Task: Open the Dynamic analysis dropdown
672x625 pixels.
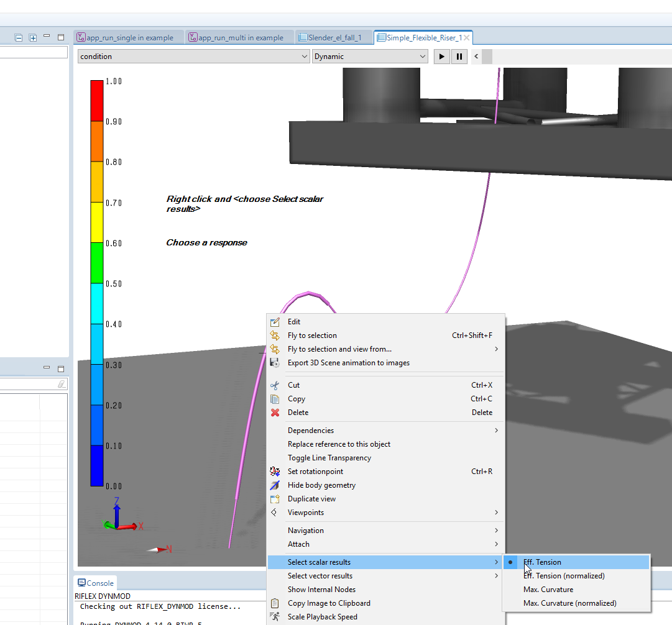Action: click(x=370, y=57)
